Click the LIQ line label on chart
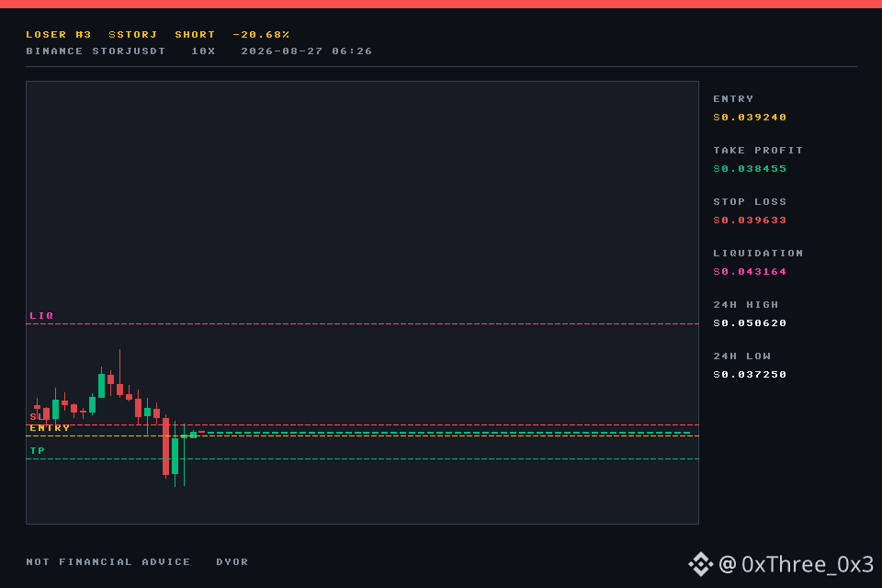The width and height of the screenshot is (882, 588). [41, 316]
